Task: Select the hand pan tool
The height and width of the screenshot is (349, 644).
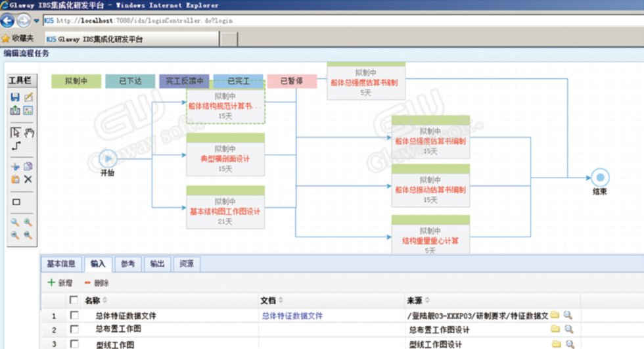Action: pyautogui.click(x=29, y=132)
